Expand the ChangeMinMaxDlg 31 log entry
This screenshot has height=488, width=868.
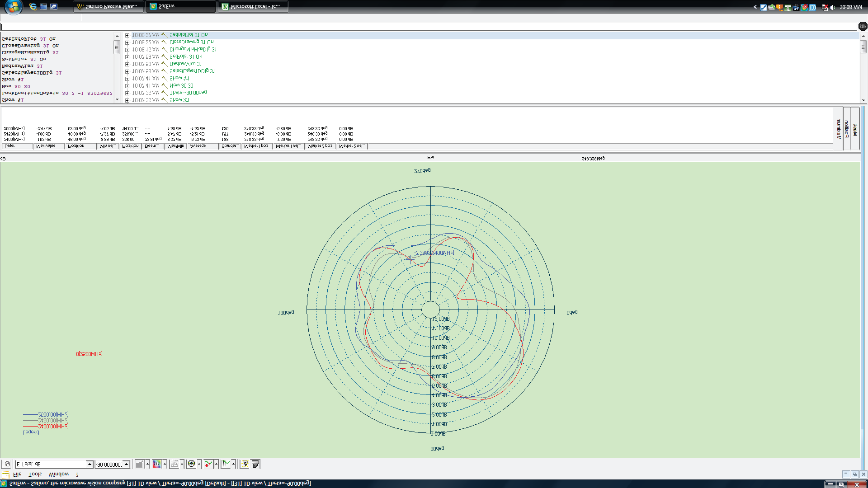pos(127,50)
